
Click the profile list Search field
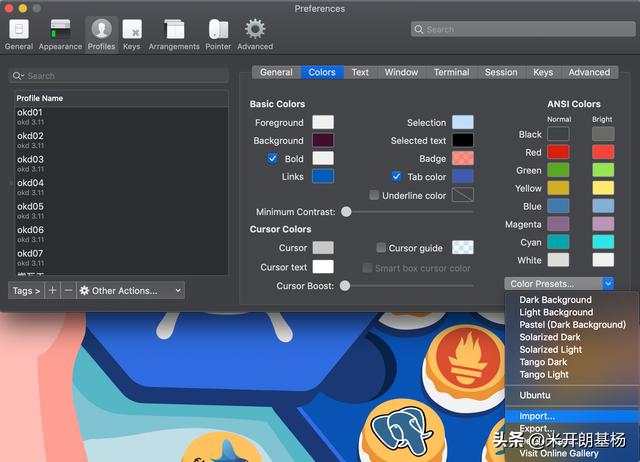[118, 76]
